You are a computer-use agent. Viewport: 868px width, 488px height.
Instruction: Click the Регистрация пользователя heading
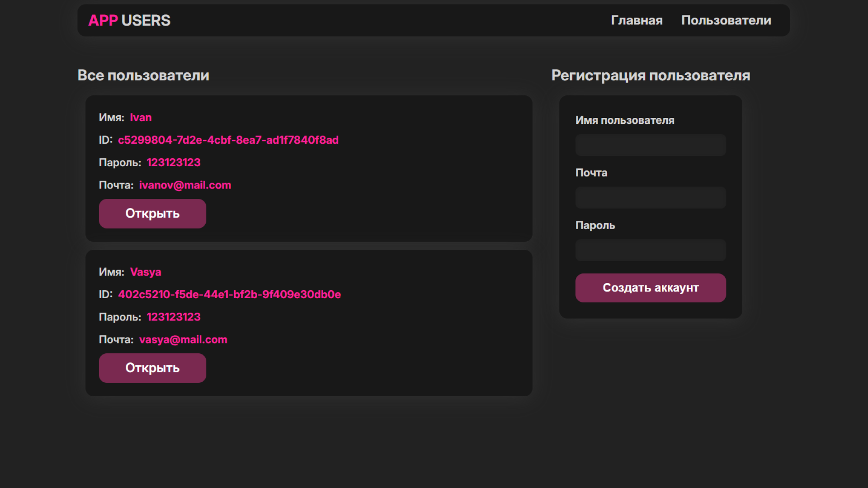(651, 75)
